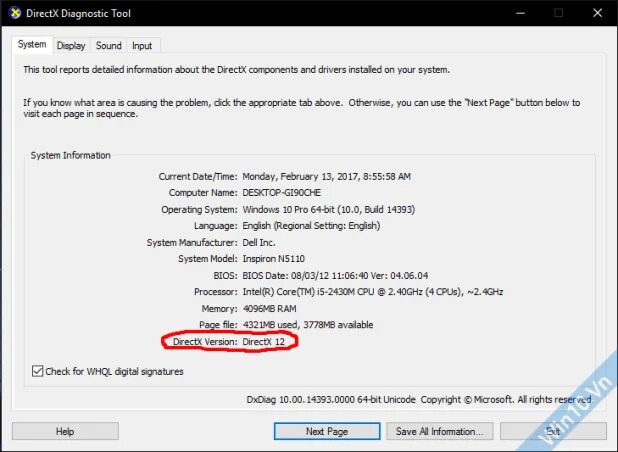Click the DirectX Diagnostic Tool title icon
Screen dimensions: 618x452
[x=15, y=13]
